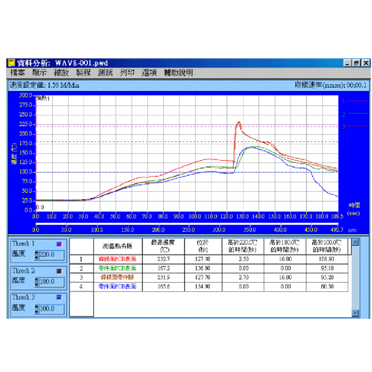Click the Thresh 1 temperature spinner arrows

click(x=36, y=255)
